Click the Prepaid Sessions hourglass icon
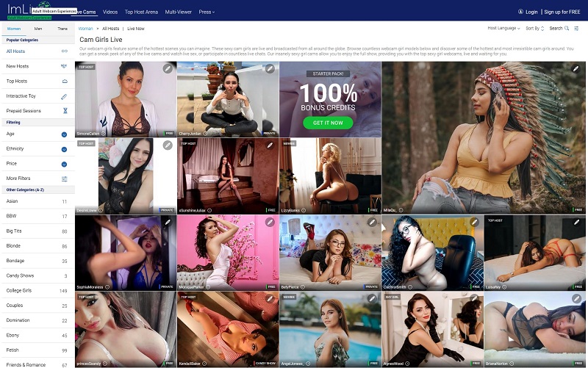This screenshot has width=588, height=368. [x=65, y=111]
